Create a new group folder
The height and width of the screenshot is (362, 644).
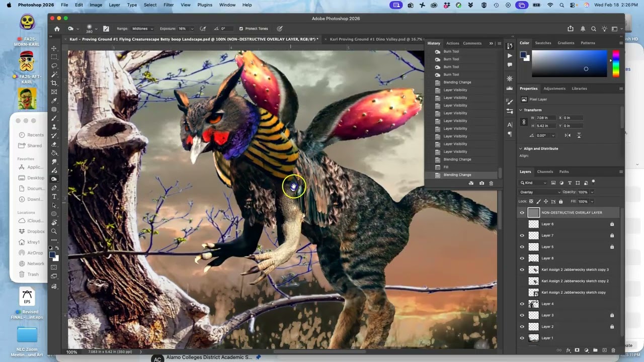[x=595, y=350]
